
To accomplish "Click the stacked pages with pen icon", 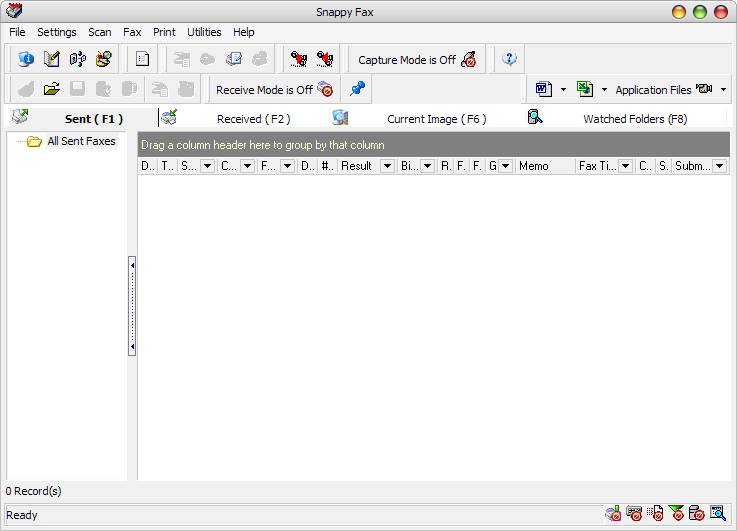I will point(234,59).
